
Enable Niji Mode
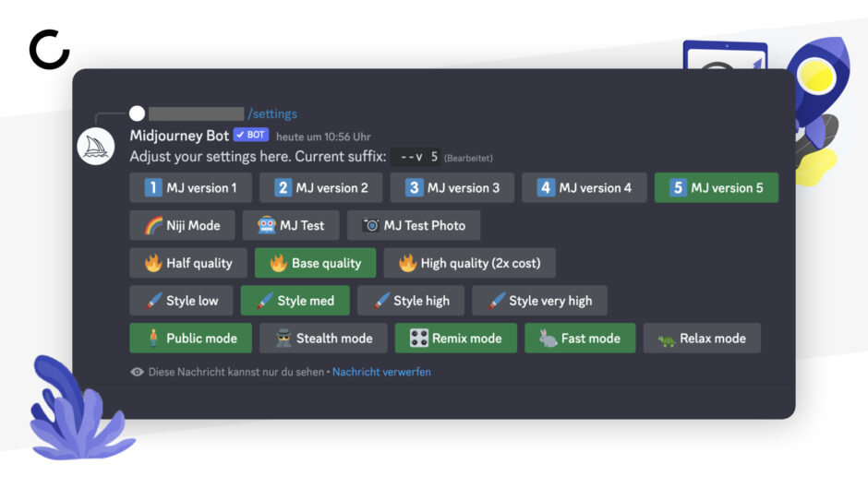coord(182,225)
